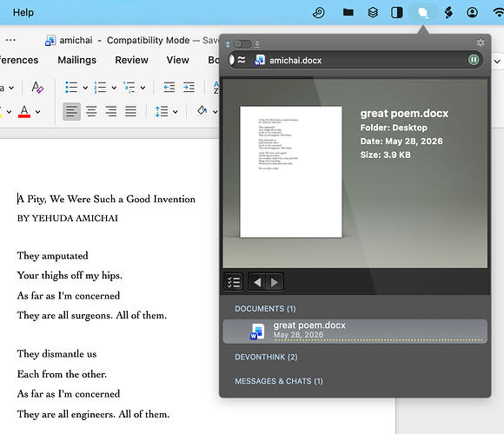Justify the paragraph text
This screenshot has width=504, height=434.
click(130, 111)
